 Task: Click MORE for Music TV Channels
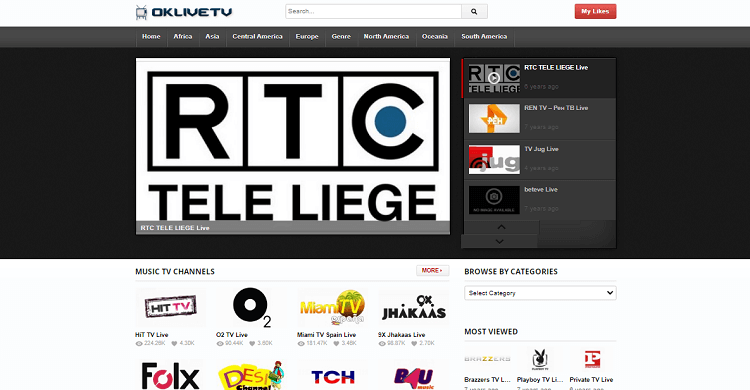click(x=432, y=270)
